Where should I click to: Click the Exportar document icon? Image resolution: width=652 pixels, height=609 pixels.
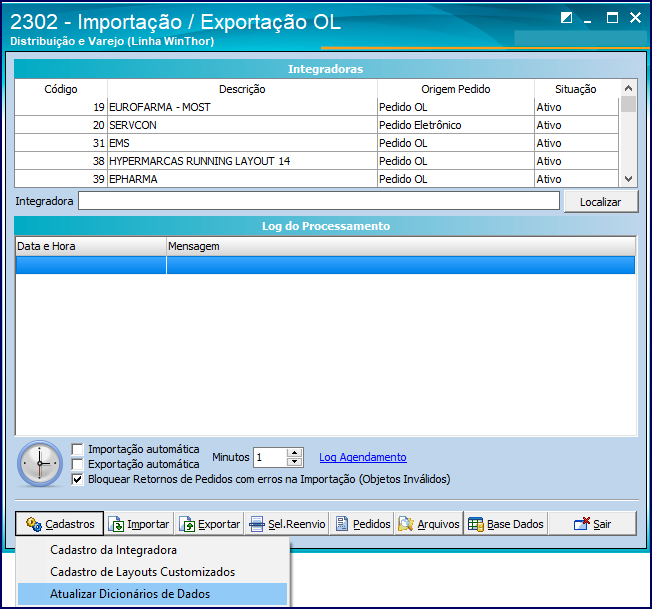(x=187, y=524)
